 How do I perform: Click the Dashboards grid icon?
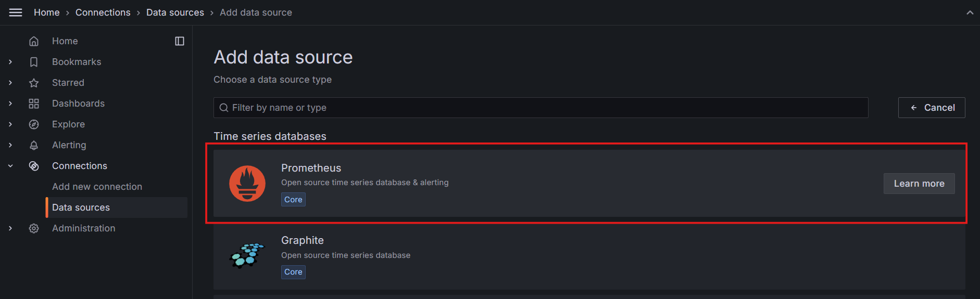[34, 103]
